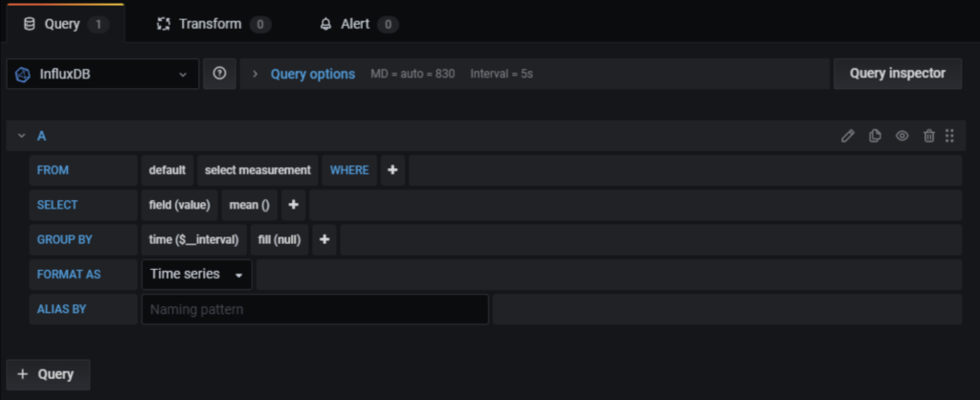
Task: Click the fill (null) group by segment
Action: pos(279,239)
